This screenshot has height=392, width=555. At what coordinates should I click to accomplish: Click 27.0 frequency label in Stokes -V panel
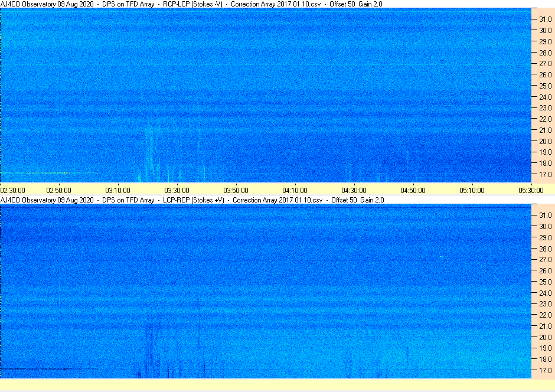tap(545, 64)
